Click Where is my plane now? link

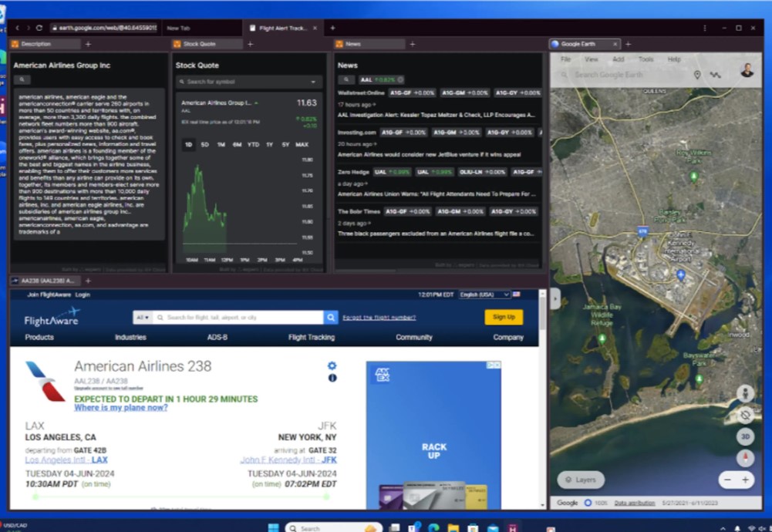(x=120, y=408)
